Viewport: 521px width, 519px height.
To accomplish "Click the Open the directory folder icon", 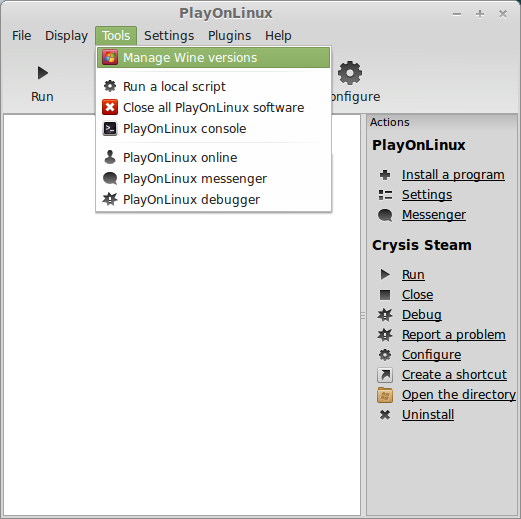I will point(385,395).
